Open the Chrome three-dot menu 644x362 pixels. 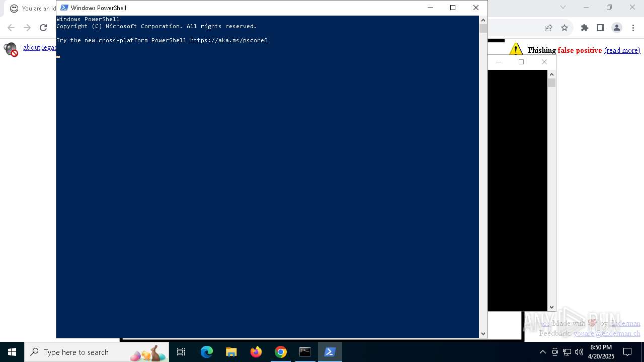click(633, 28)
